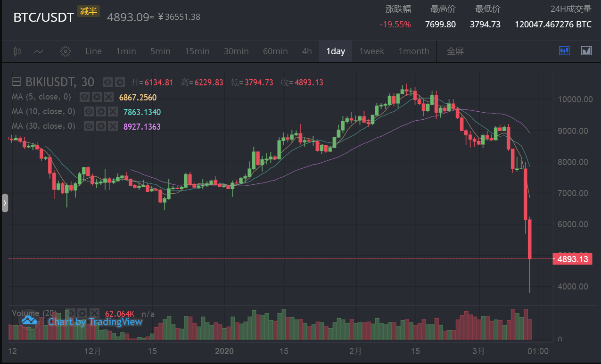This screenshot has height=364, width=601.
Task: Open settings for MA (30, close, 0)
Action: [101, 126]
